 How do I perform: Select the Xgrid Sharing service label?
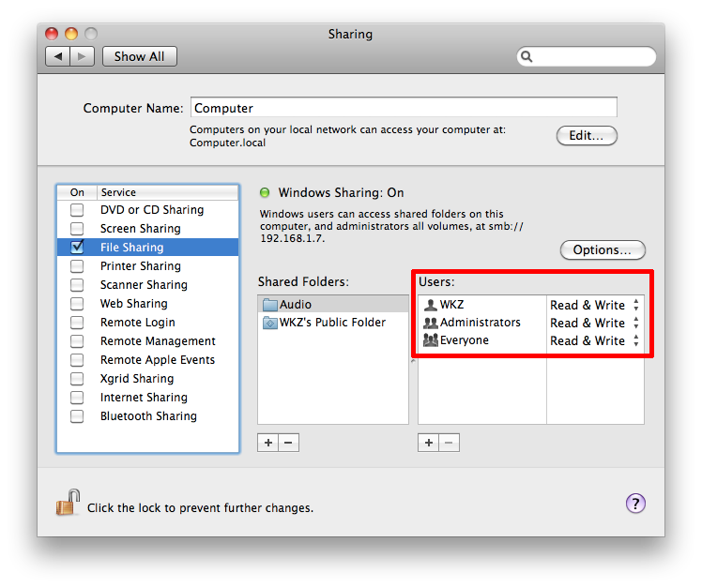coord(137,379)
